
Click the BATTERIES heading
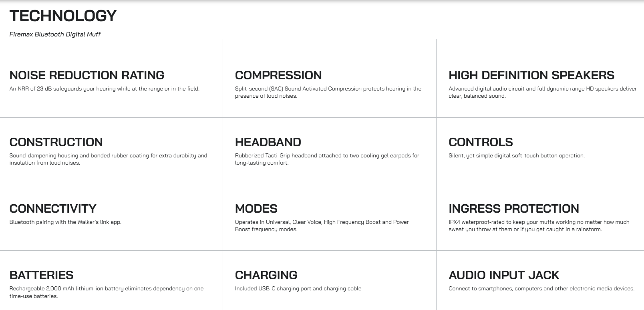tap(42, 275)
